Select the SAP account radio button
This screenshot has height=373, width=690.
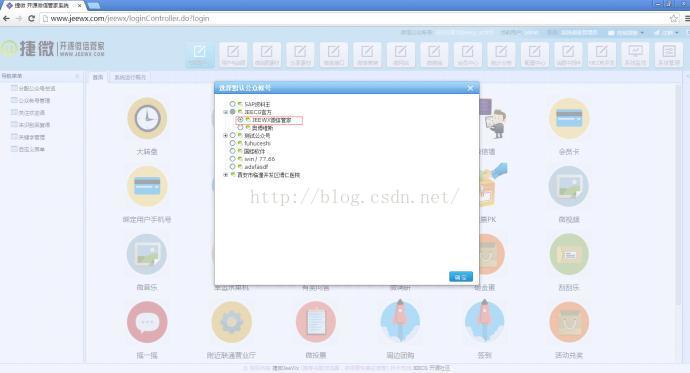click(x=232, y=104)
